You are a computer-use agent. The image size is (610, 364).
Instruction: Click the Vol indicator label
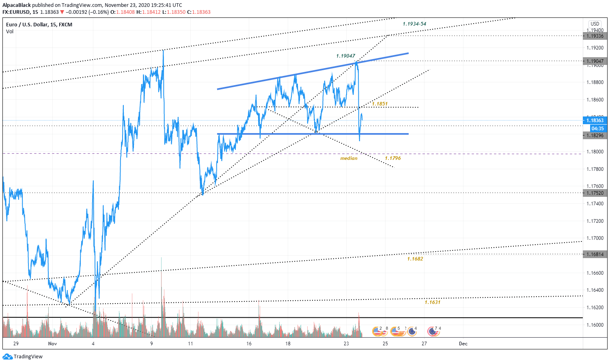pos(10,32)
